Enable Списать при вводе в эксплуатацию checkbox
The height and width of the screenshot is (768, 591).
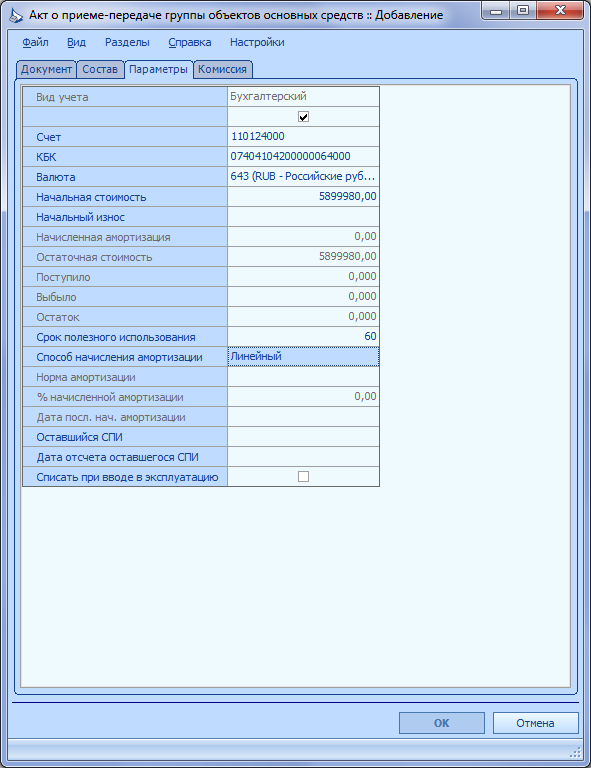point(304,477)
